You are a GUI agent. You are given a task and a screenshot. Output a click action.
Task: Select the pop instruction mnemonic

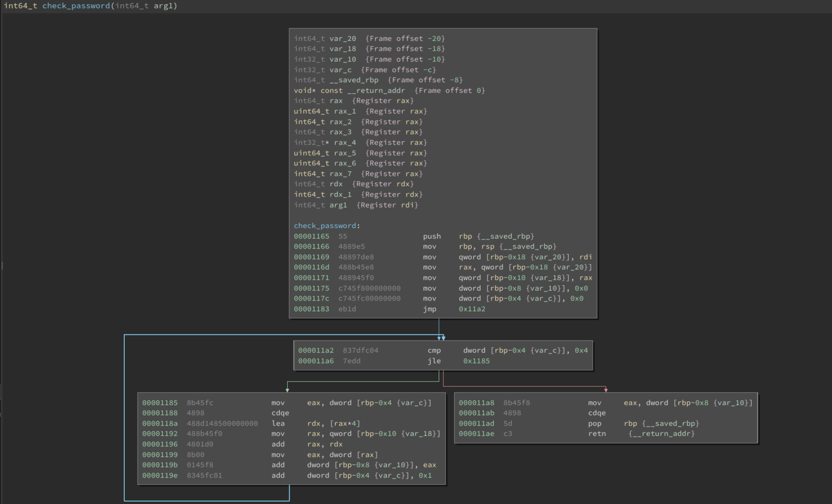tap(594, 424)
